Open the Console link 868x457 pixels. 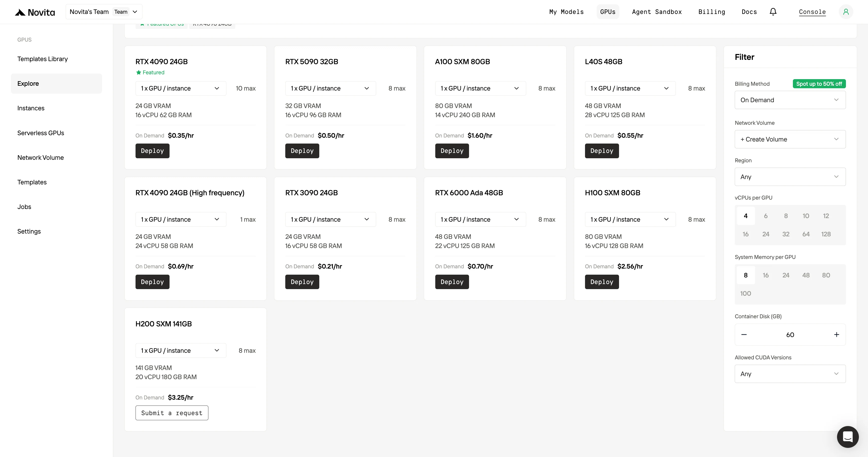[812, 12]
